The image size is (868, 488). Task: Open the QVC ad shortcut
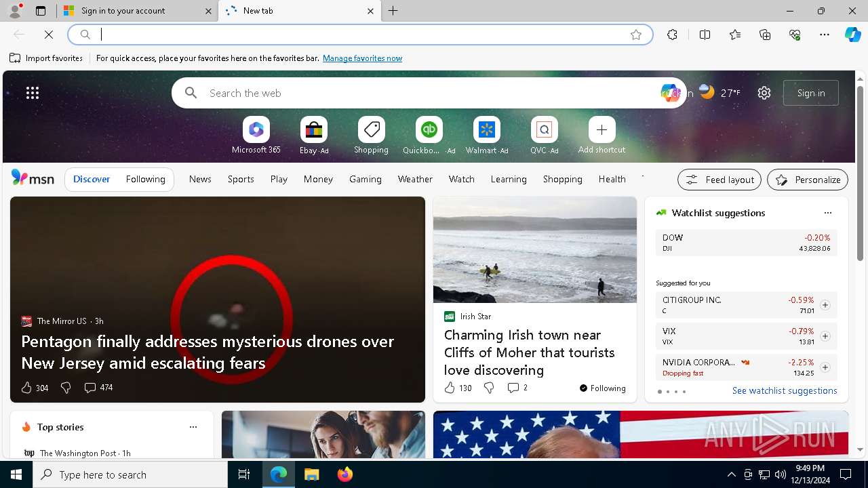coord(544,135)
